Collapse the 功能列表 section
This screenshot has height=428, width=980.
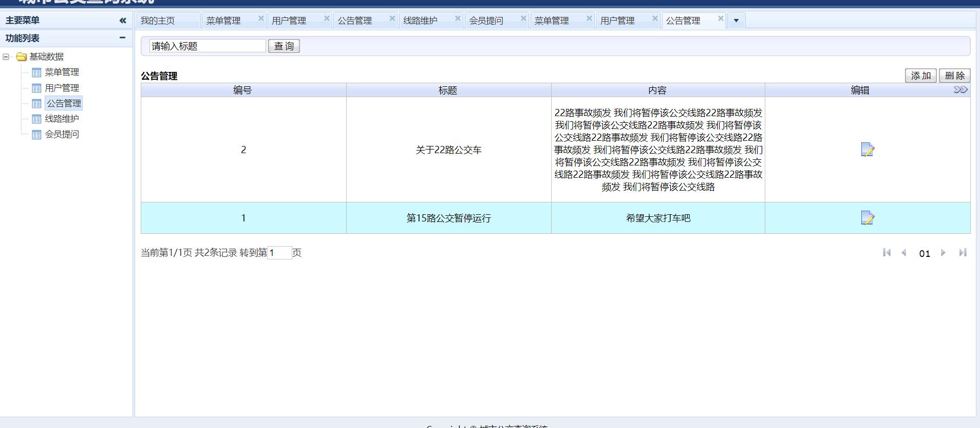point(122,38)
